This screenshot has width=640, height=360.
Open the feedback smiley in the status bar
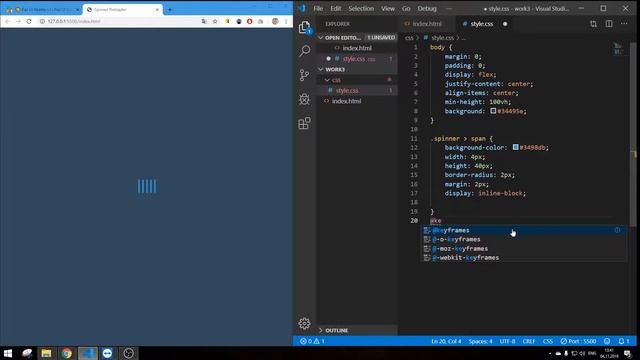tap(607, 341)
